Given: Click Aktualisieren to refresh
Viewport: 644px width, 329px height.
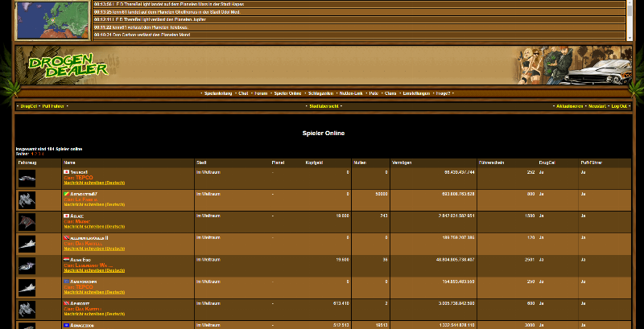Looking at the screenshot, I should pos(569,106).
